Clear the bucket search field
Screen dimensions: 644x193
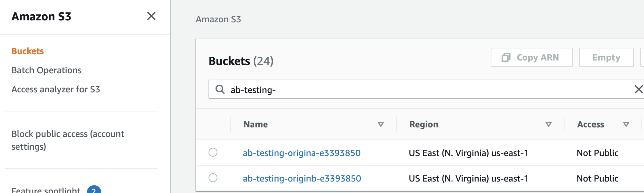point(638,89)
